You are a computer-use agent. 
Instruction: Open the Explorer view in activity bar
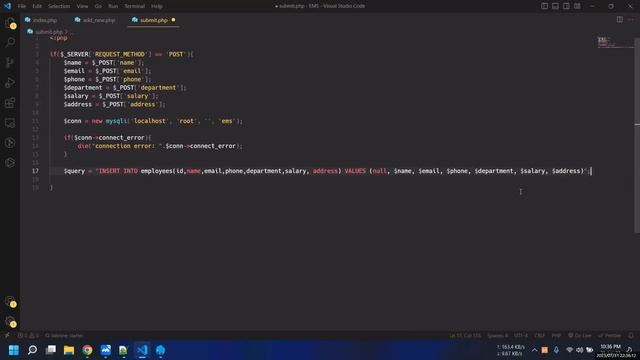click(10, 23)
